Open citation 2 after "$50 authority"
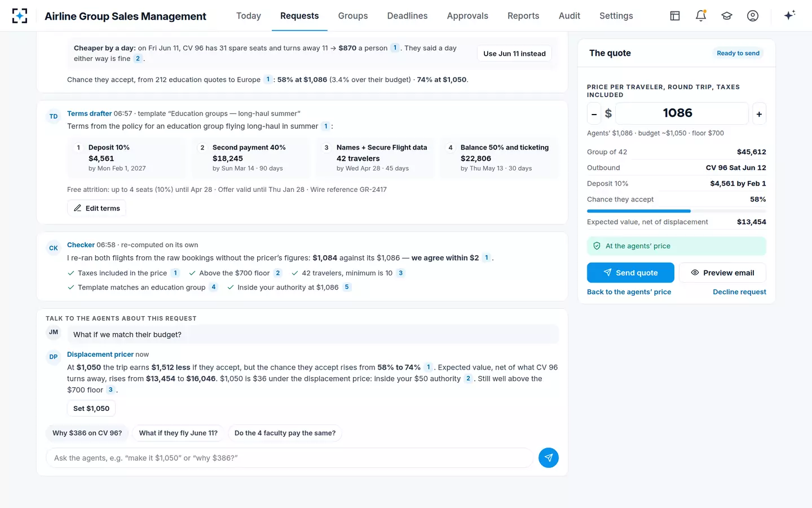 click(468, 379)
